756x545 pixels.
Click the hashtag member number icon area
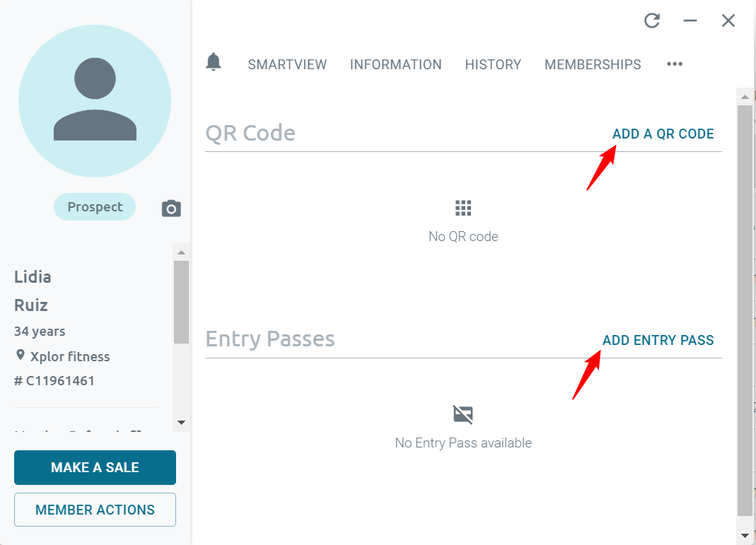[x=18, y=380]
